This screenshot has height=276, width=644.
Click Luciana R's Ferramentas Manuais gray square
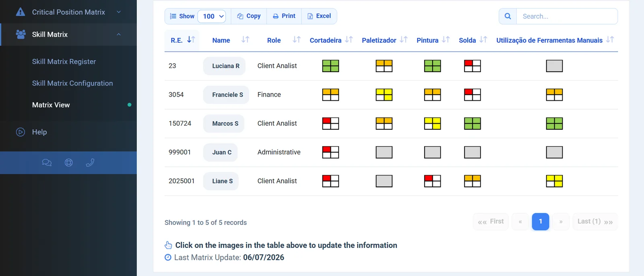[554, 66]
